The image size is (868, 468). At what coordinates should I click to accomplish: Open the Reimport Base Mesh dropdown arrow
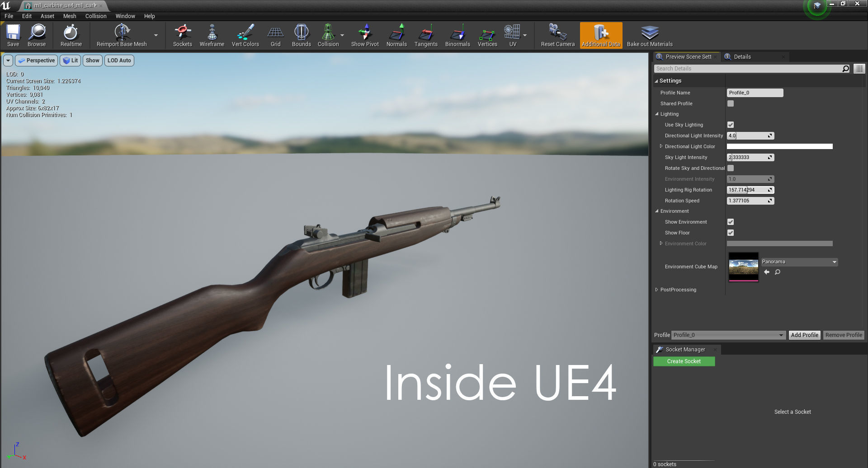[x=156, y=35]
